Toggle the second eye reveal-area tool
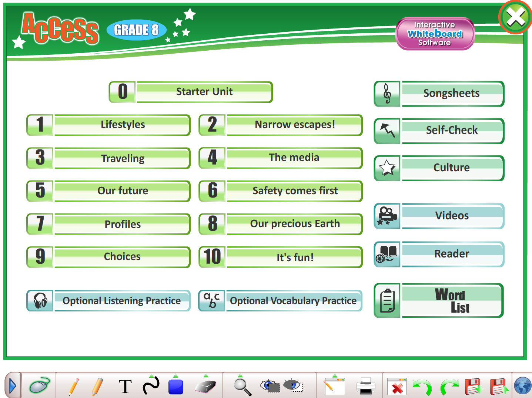This screenshot has width=532, height=398. (293, 386)
